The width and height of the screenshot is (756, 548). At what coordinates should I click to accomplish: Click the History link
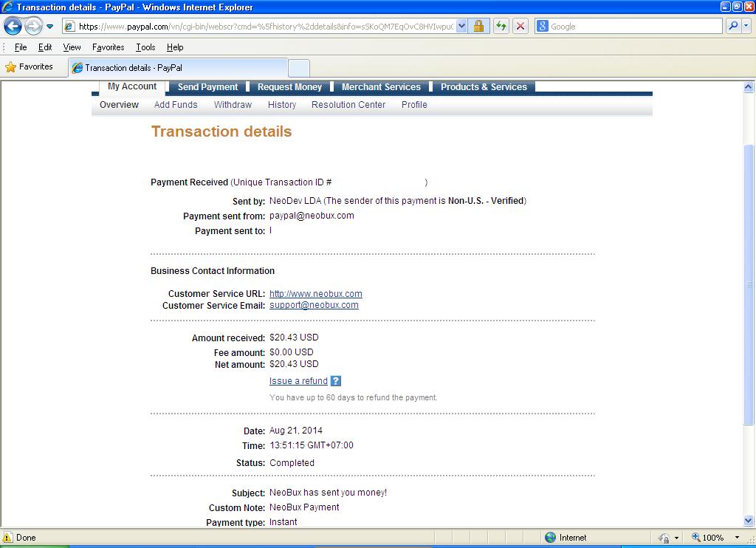(282, 105)
